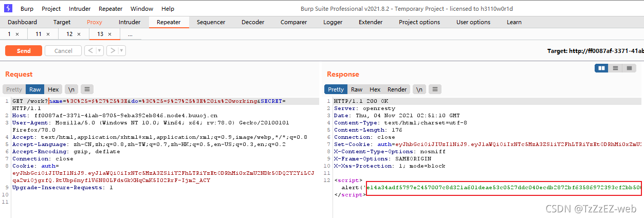Open the Learn tab
This screenshot has width=644, height=218.
point(514,22)
